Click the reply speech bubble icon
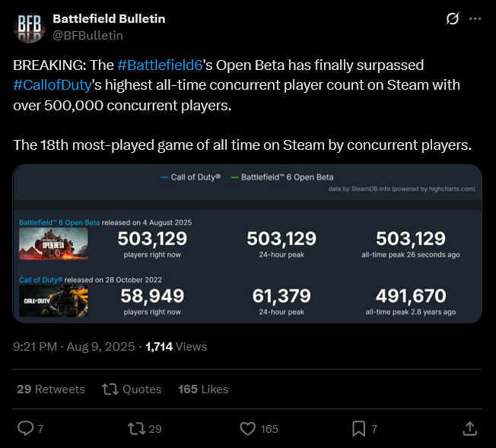 (25, 429)
